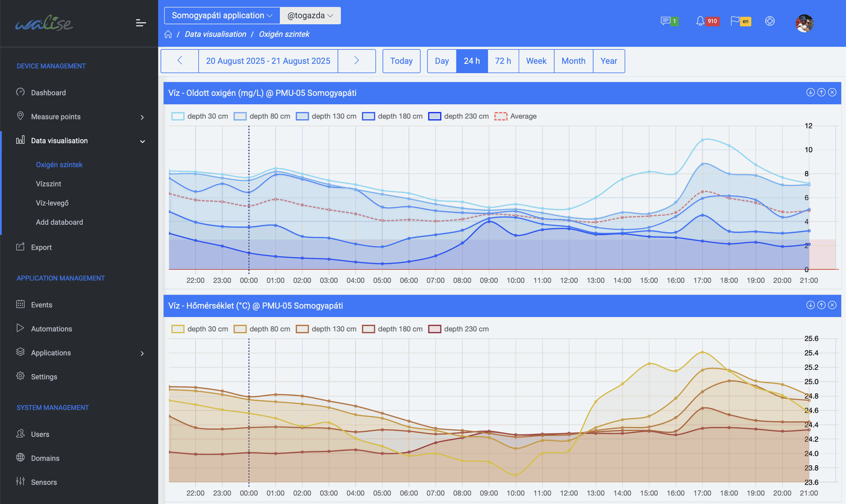Open the support lifebuoy icon
The image size is (846, 504).
(x=770, y=21)
